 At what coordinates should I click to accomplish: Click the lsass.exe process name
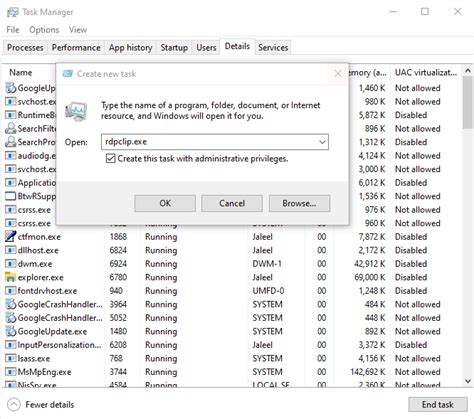34,358
